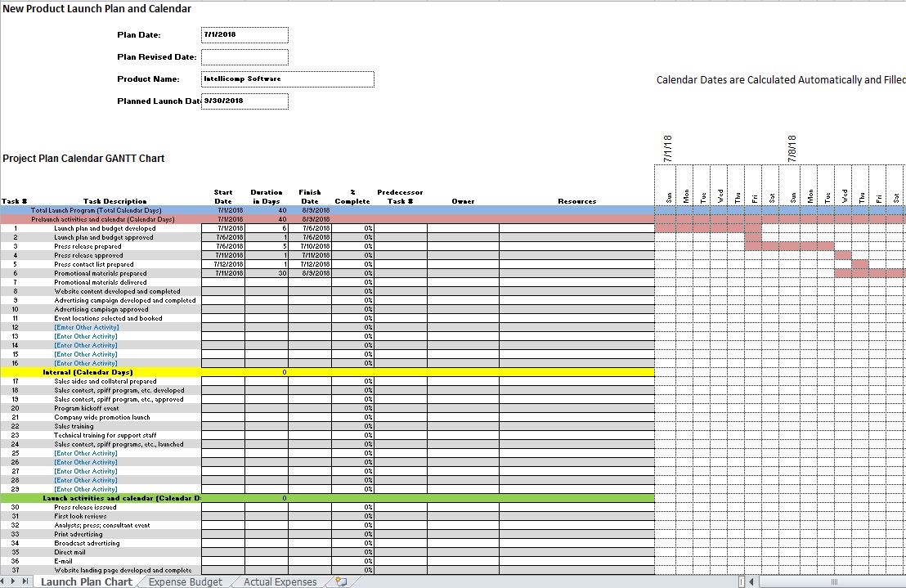
Task: Select task Event locations selected and booked
Action: click(108, 318)
